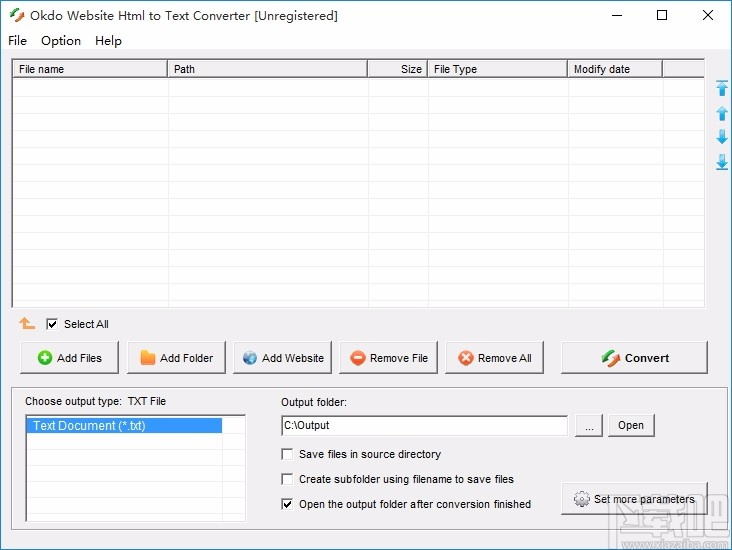Move selected file up one position
The height and width of the screenshot is (550, 732).
tap(722, 113)
